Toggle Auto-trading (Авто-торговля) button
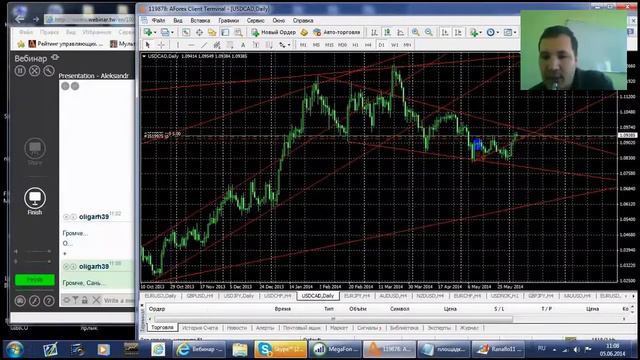The image size is (640, 360). 337,32
